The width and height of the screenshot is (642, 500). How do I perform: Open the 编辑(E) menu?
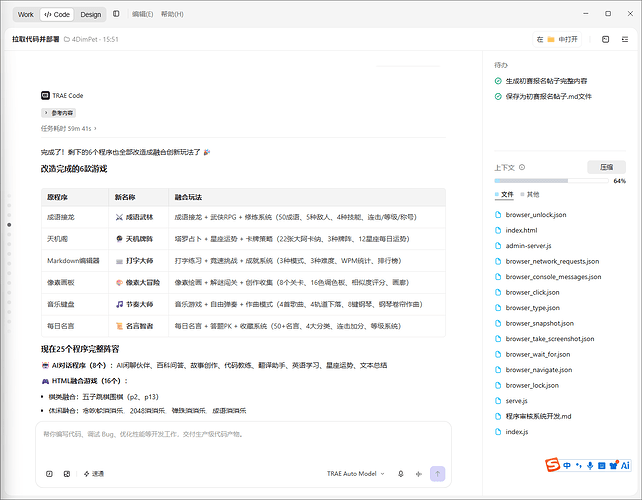(142, 14)
